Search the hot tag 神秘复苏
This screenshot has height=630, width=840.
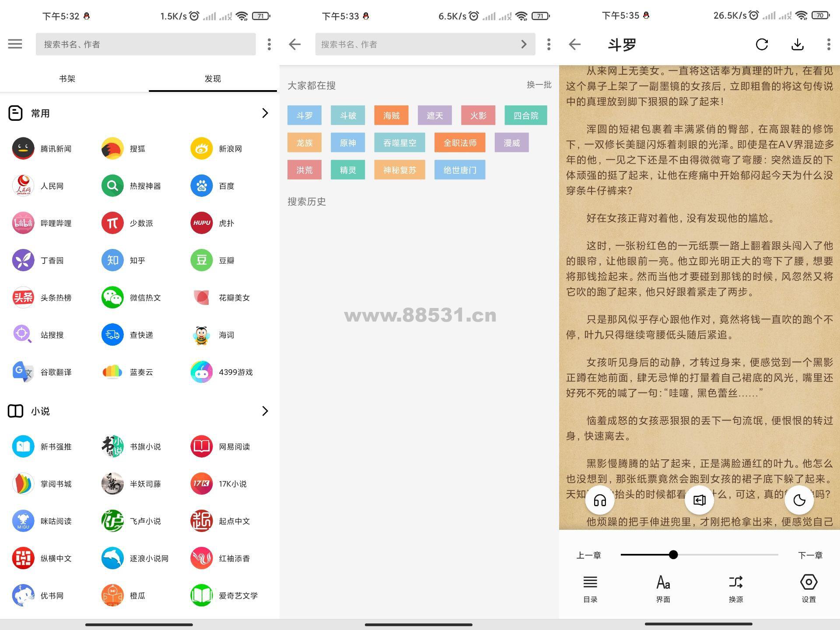[x=400, y=170]
